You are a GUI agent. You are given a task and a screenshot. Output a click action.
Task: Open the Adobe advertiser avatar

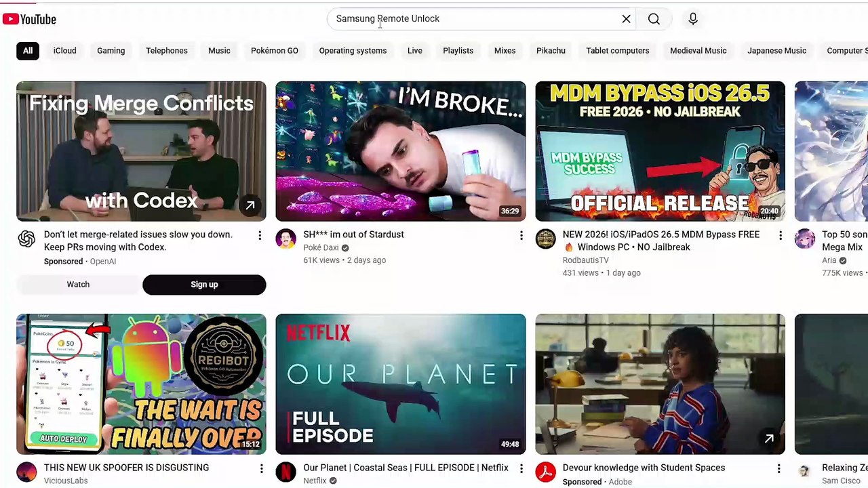546,472
